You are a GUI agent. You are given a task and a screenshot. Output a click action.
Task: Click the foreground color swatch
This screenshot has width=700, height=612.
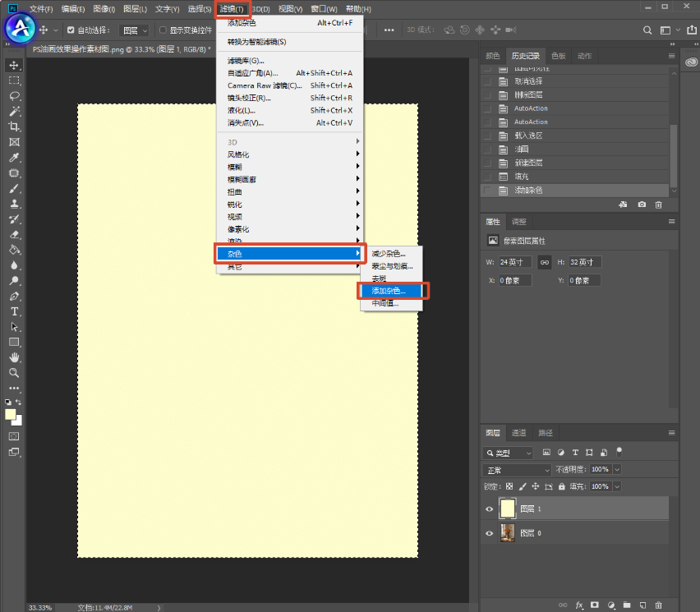(x=10, y=415)
